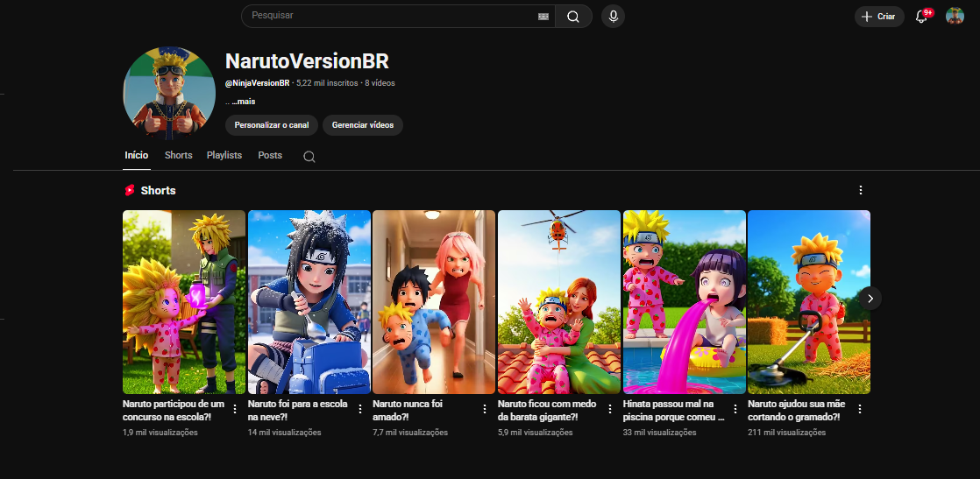
Task: Open Shorts section three-dot options menu
Action: click(x=861, y=190)
